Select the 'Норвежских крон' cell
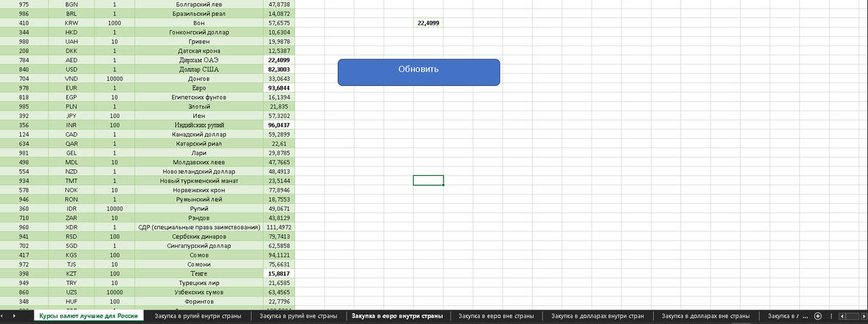 click(199, 189)
